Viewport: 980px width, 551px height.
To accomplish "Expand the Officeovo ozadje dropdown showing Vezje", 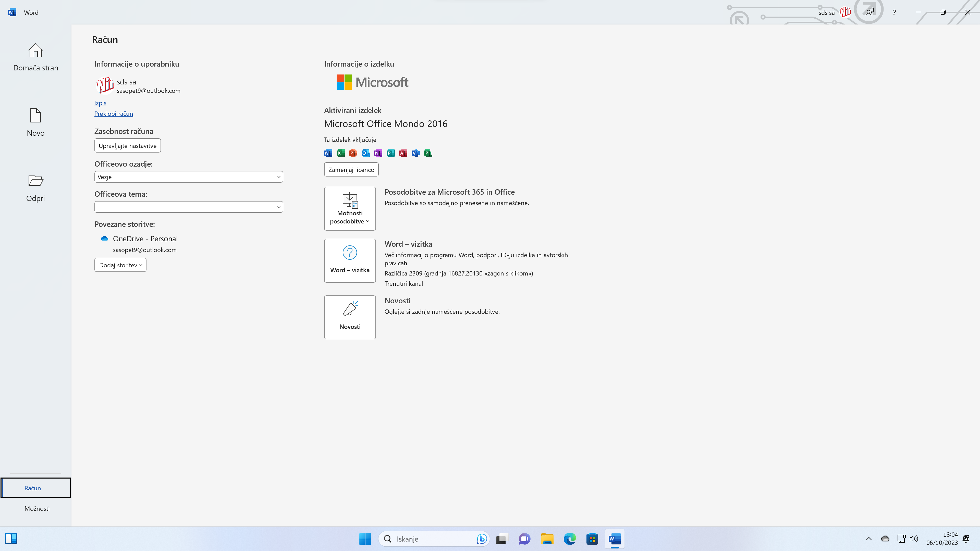I will click(189, 177).
